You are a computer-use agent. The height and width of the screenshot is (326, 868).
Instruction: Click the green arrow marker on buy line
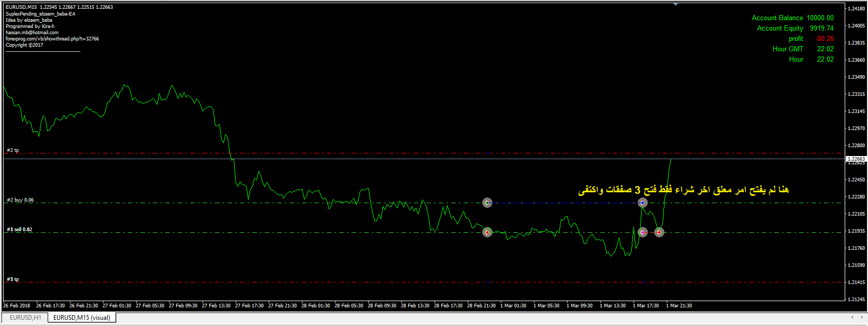(487, 203)
